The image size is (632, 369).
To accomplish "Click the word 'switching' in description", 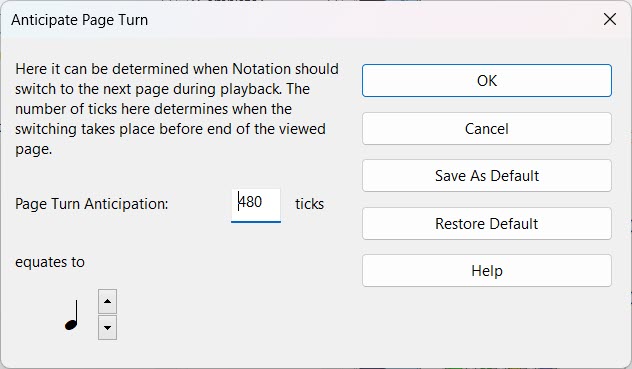I will coord(46,129).
